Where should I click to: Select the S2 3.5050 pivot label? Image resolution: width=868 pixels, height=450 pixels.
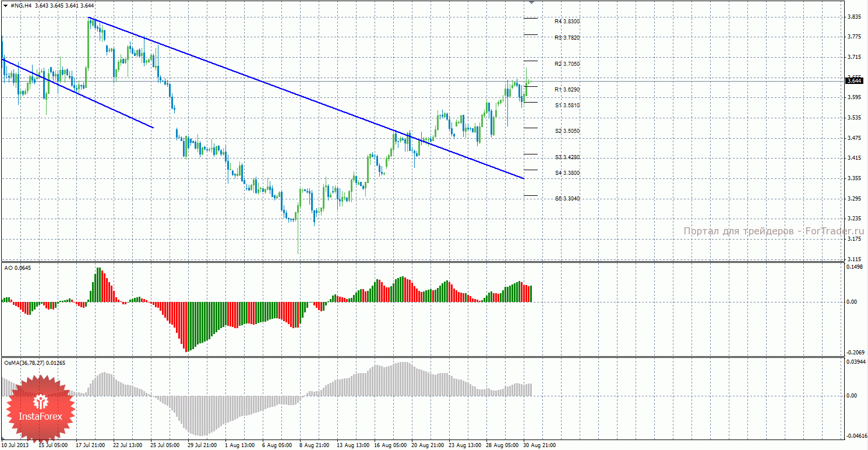pos(567,132)
